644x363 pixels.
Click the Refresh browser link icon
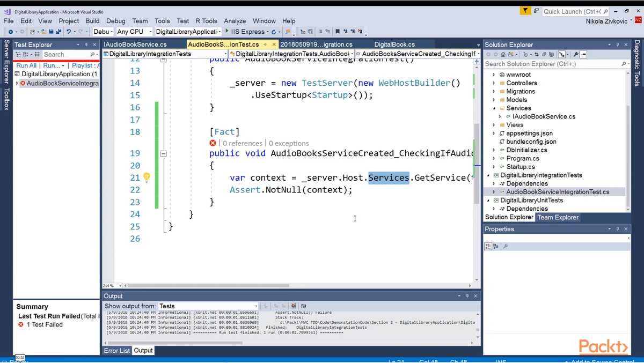(x=273, y=32)
